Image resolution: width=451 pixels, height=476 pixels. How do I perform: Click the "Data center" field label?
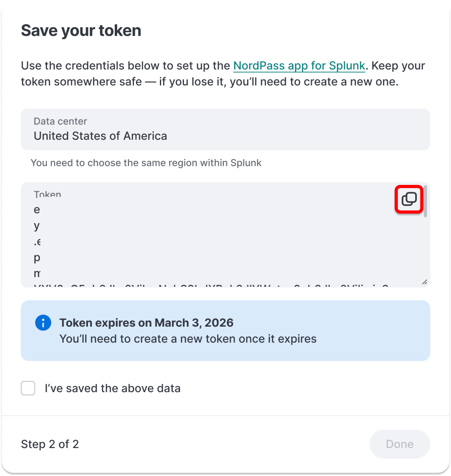(60, 121)
